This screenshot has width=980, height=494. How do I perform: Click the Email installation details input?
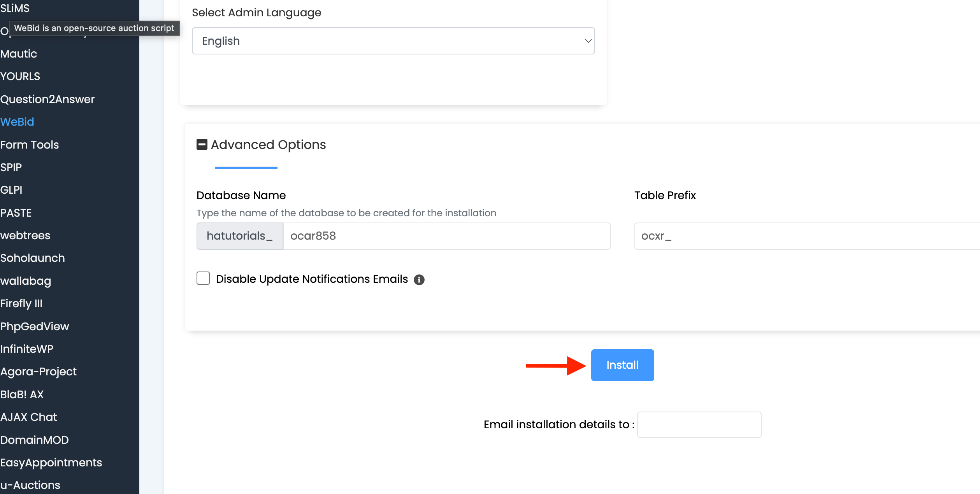[699, 425]
